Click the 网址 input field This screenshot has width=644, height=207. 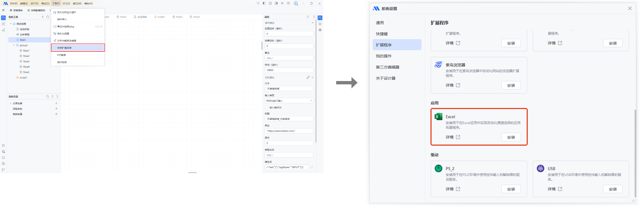click(x=289, y=131)
